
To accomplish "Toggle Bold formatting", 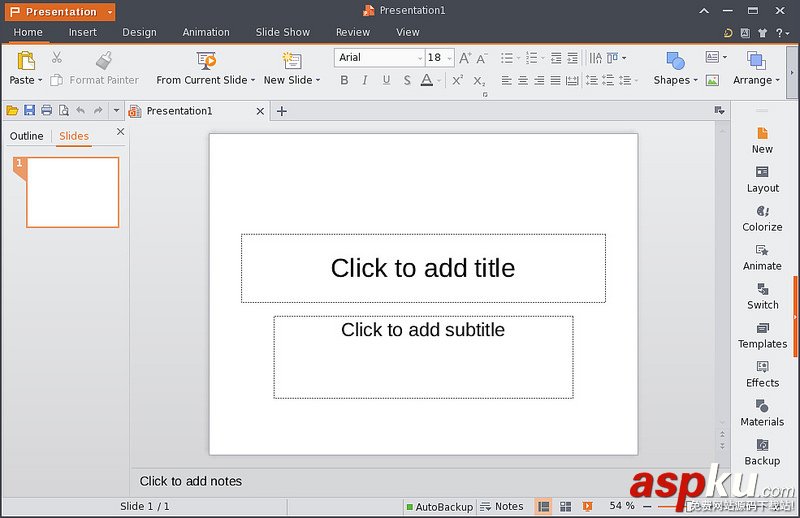I will click(344, 80).
